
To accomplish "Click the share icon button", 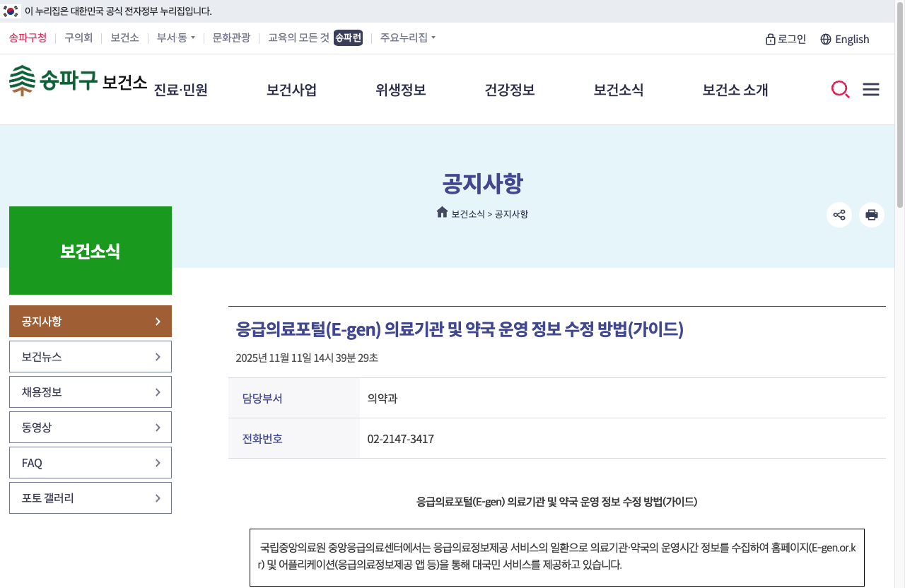I will click(x=839, y=215).
